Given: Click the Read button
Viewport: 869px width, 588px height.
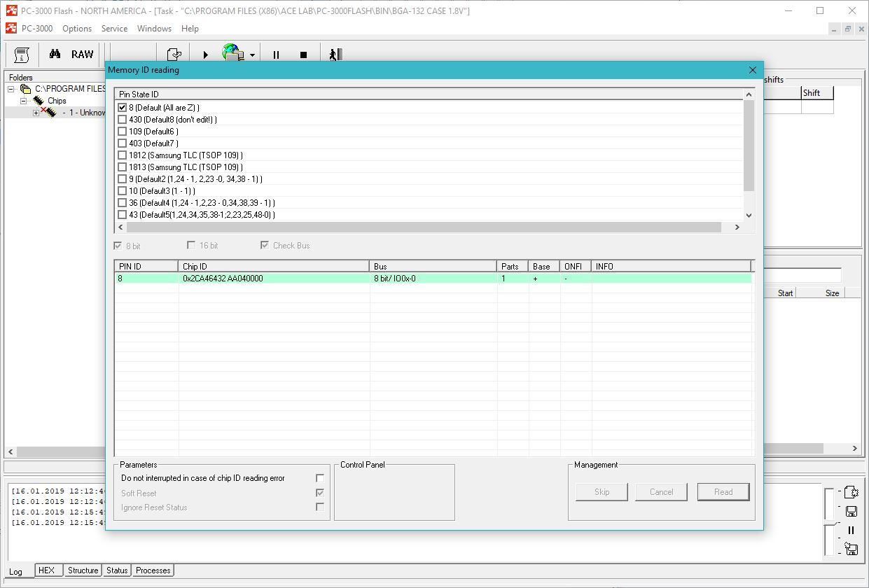Looking at the screenshot, I should (x=723, y=492).
